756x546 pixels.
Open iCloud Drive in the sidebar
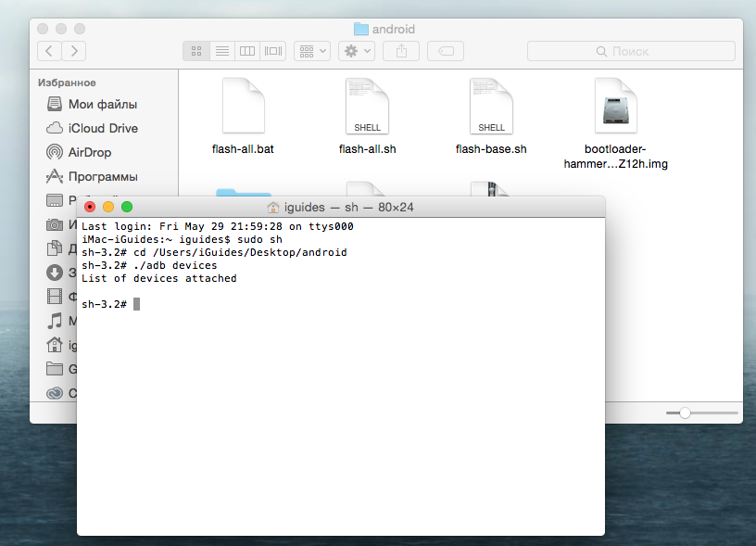pos(103,128)
